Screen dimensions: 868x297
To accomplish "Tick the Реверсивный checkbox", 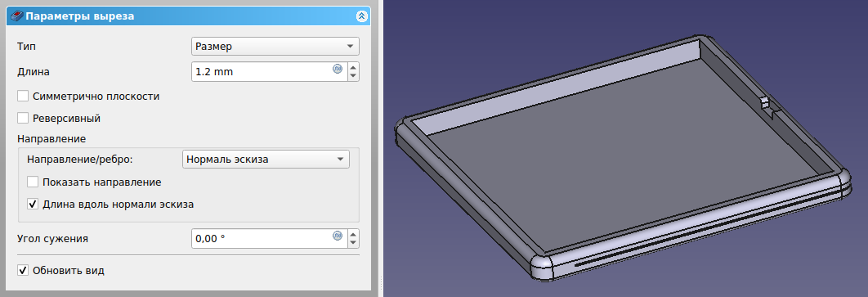I will [x=23, y=118].
